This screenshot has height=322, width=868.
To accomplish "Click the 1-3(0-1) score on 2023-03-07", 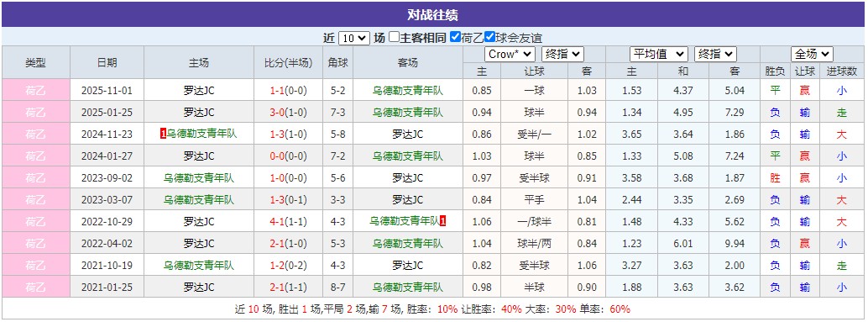I will point(288,200).
